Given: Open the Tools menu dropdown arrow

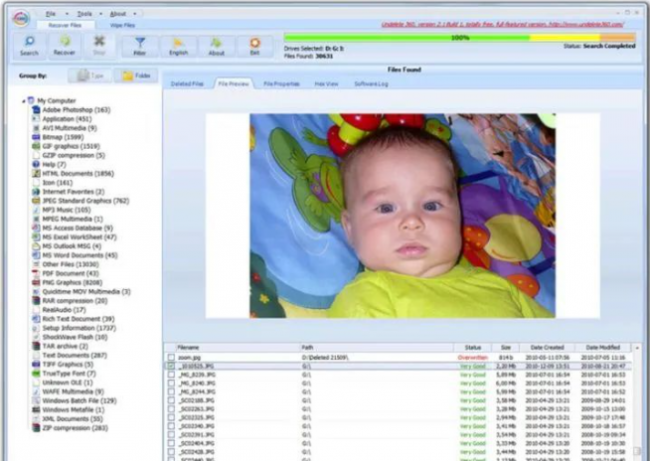Looking at the screenshot, I should [x=101, y=14].
